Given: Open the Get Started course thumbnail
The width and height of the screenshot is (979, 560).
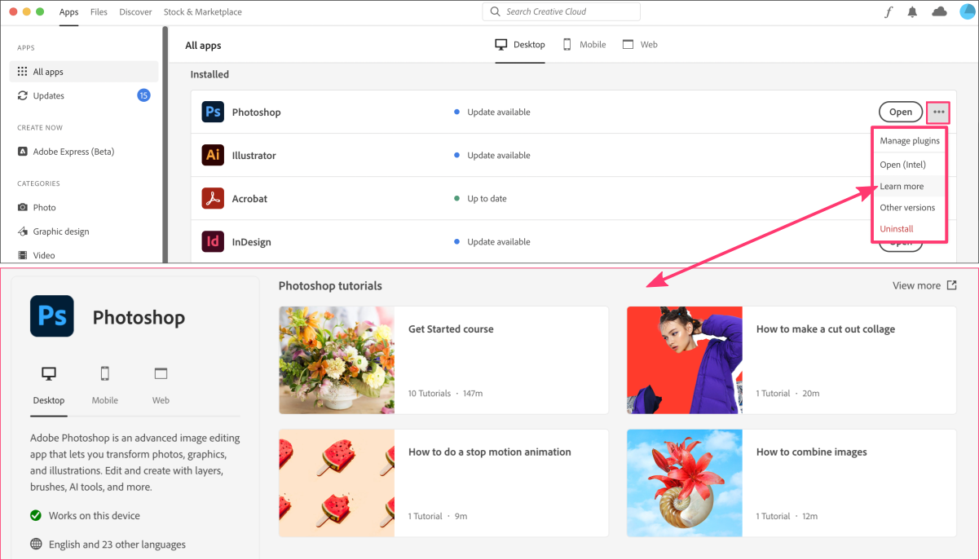Looking at the screenshot, I should tap(337, 360).
